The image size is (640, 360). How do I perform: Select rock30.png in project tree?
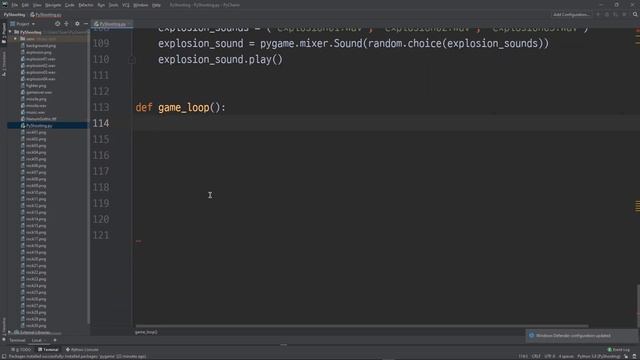point(36,326)
